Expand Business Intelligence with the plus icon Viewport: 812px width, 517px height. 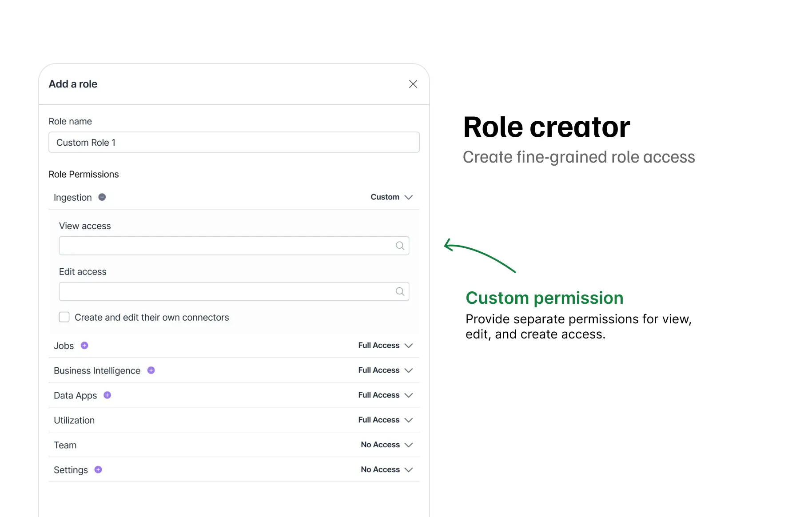[x=151, y=370]
